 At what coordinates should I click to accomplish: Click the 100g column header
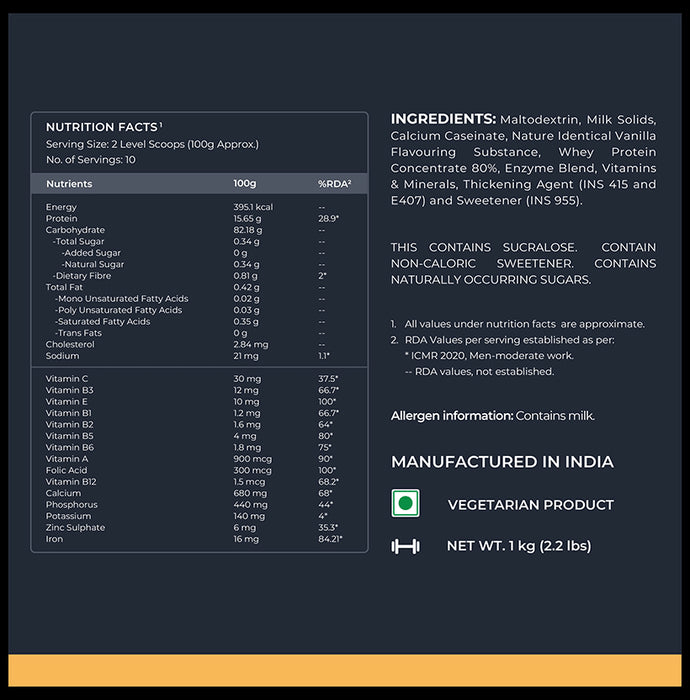[x=245, y=184]
